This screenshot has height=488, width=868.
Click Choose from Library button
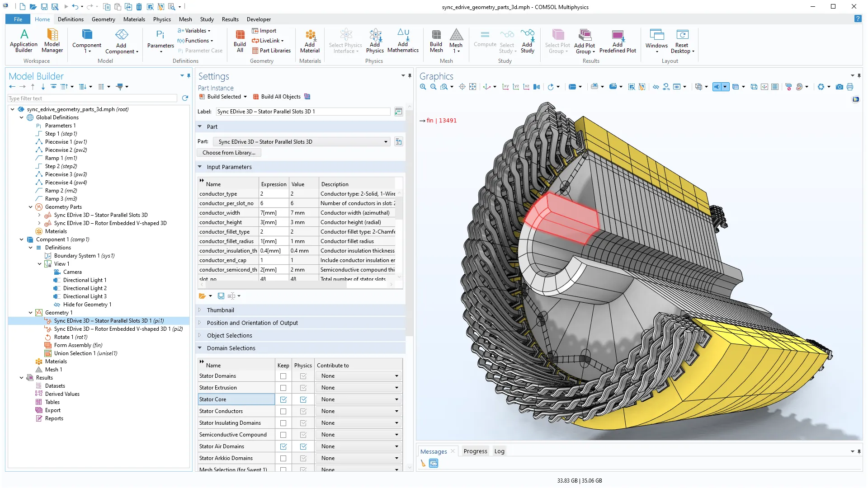pos(229,153)
